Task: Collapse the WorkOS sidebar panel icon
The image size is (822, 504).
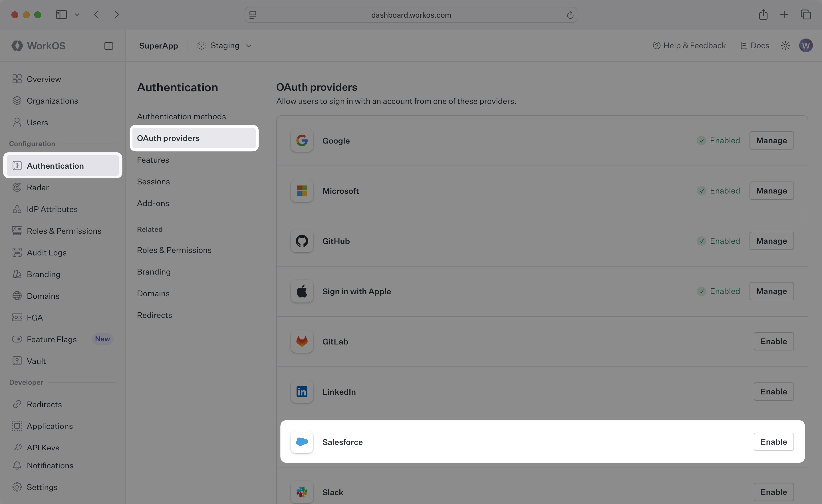Action: (109, 46)
